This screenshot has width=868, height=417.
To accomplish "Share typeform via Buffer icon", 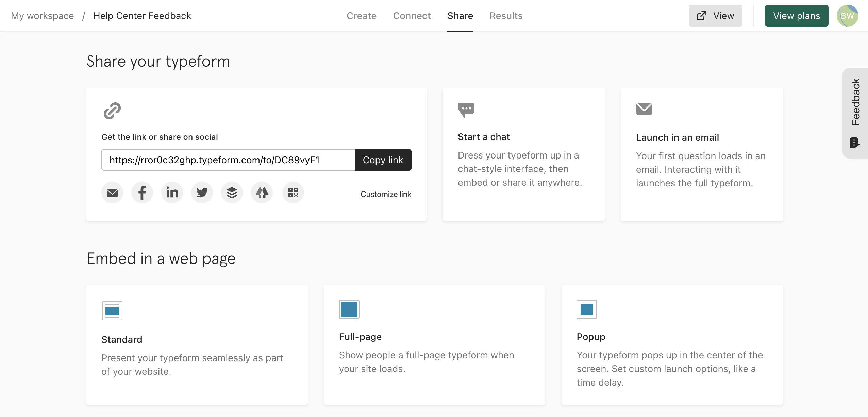I will point(232,193).
